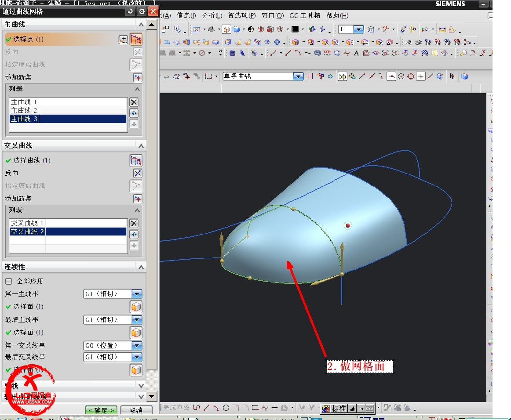Image resolution: width=511 pixels, height=420 pixels.
Task: Click the primary curve selection icon
Action: (136, 40)
